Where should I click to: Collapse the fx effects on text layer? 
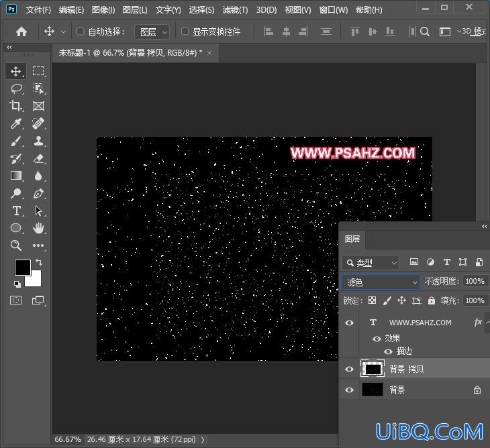487,322
